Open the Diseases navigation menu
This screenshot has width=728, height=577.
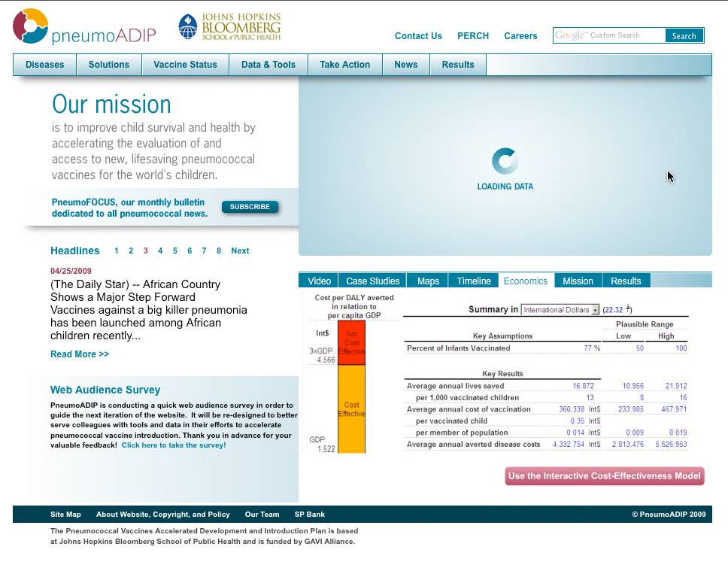click(x=44, y=65)
